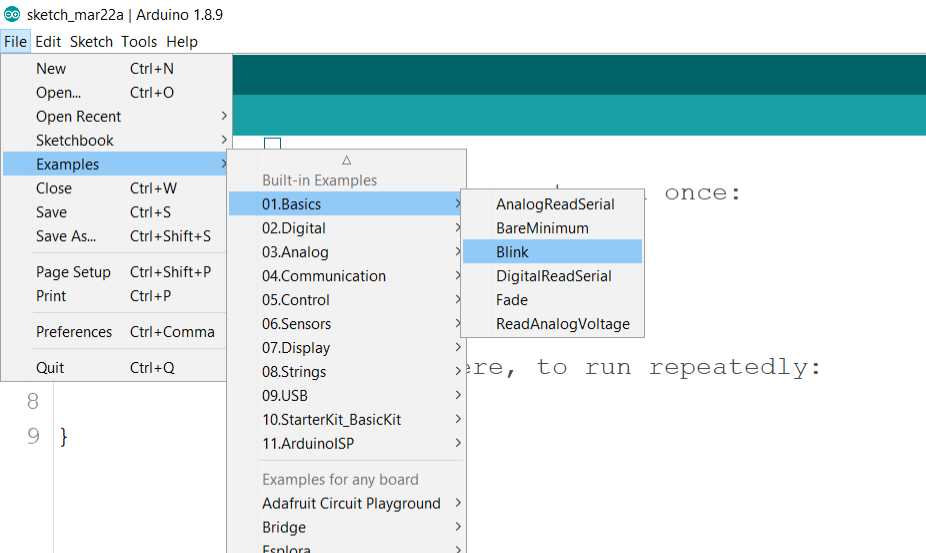
Task: Click the word 'repeatedly:' in the editor
Action: (x=735, y=368)
